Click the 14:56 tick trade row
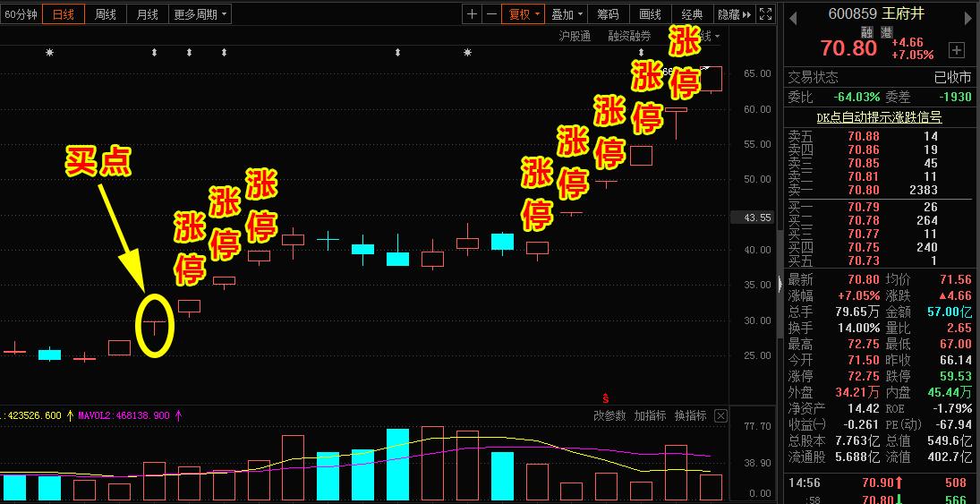 879,483
